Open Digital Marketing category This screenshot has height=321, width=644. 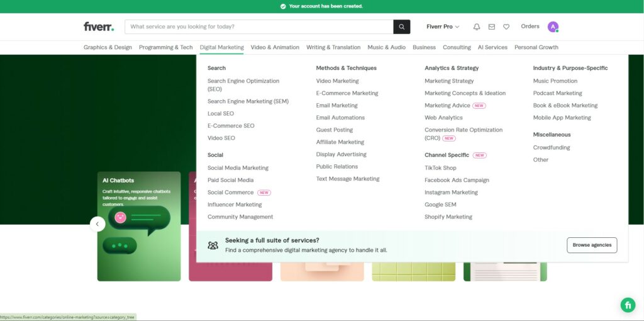222,47
